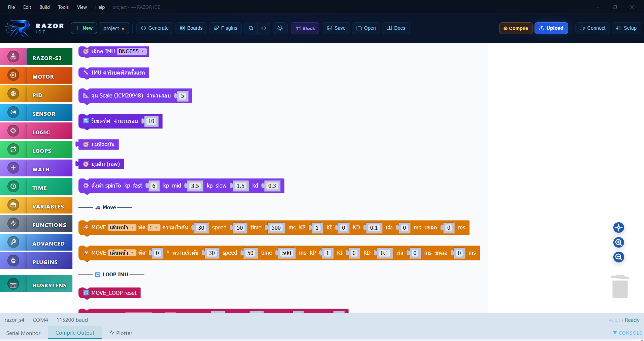
Task: Create a New project
Action: 84,28
